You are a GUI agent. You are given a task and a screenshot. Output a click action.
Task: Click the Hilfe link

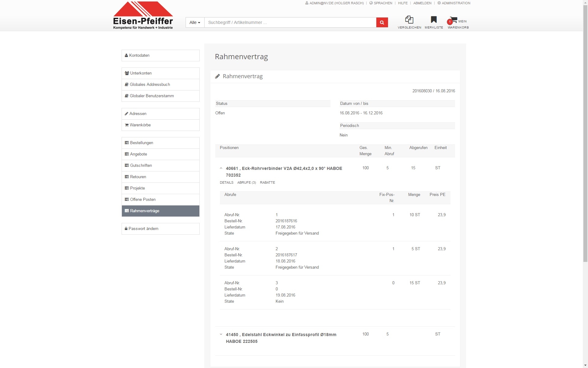pos(402,3)
